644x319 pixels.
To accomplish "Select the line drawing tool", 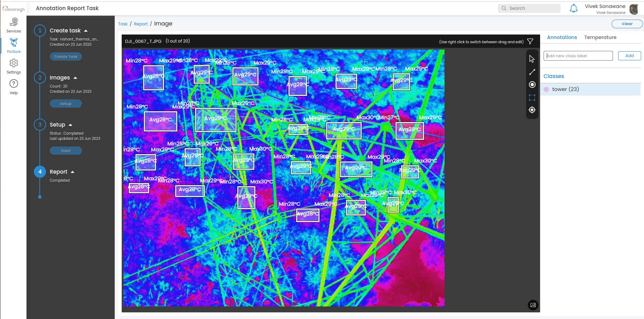I will pos(532,72).
